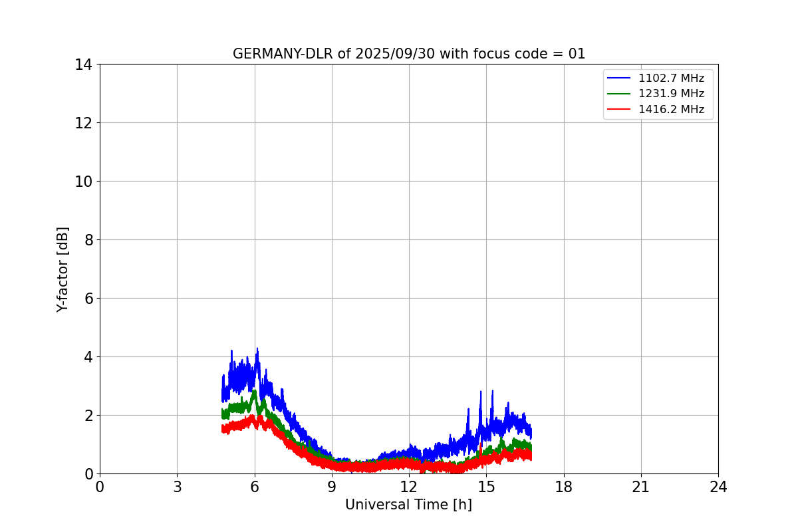The width and height of the screenshot is (798, 532).
Task: Click the chart title GERMANY-DLR of 2025/09/30
Action: pos(409,54)
